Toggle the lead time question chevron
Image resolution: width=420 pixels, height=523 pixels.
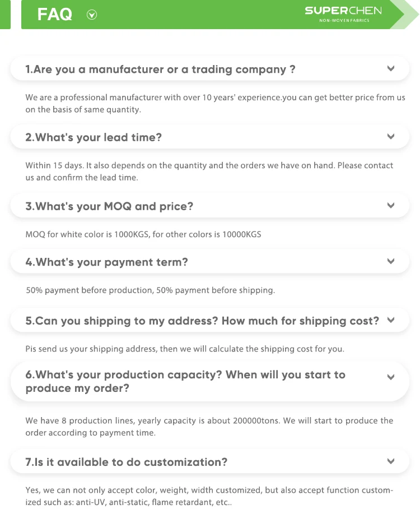[391, 136]
